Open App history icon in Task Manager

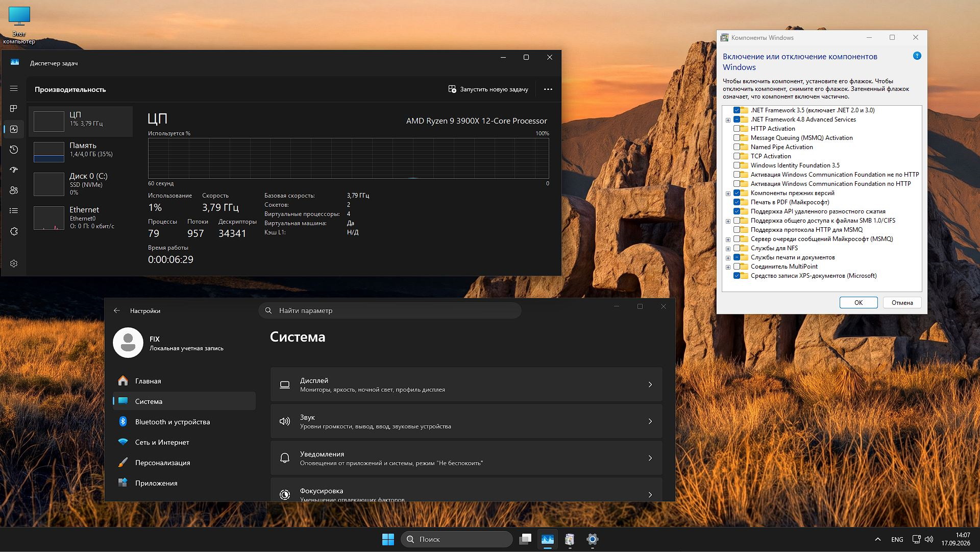tap(14, 150)
